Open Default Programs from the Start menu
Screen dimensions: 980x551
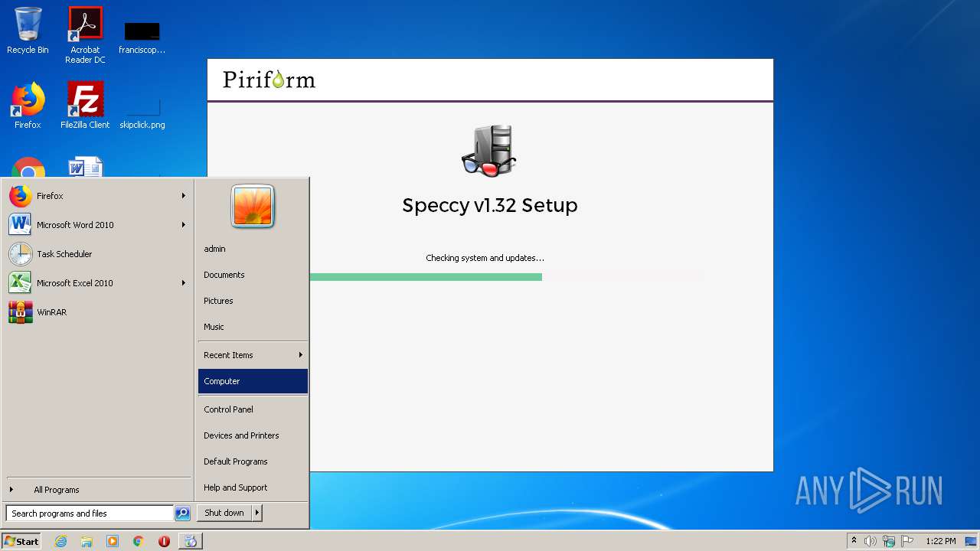click(253, 461)
